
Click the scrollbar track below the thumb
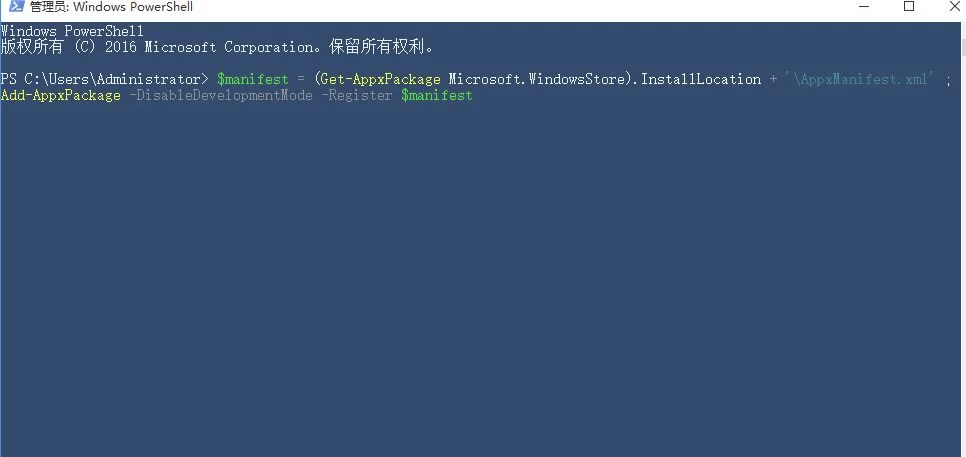pos(962,256)
